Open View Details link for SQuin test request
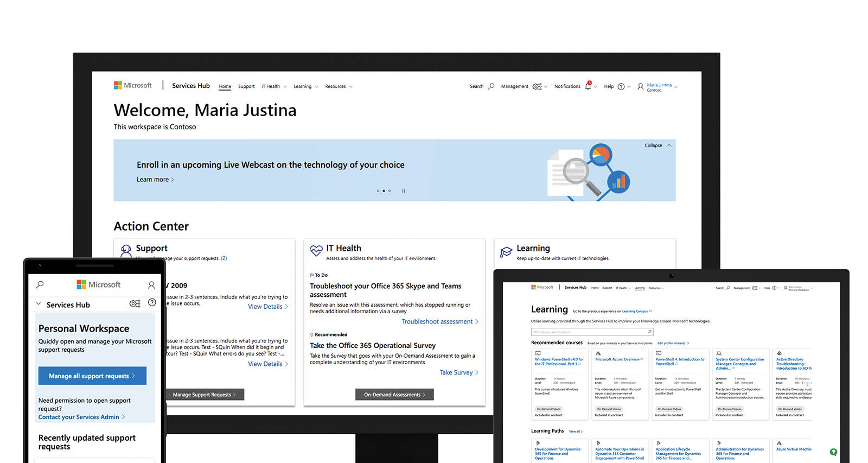The width and height of the screenshot is (868, 463). (x=268, y=364)
